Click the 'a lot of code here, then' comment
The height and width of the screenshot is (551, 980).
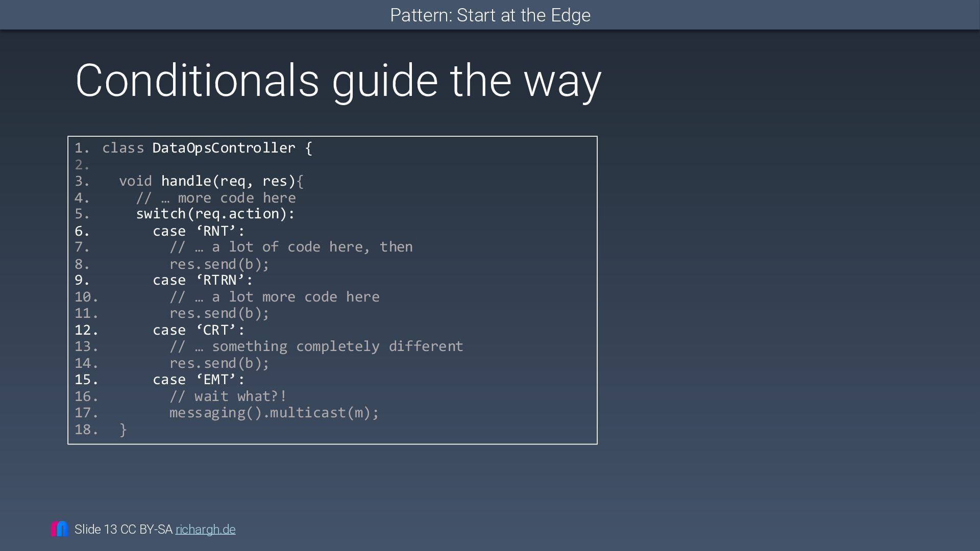[291, 247]
